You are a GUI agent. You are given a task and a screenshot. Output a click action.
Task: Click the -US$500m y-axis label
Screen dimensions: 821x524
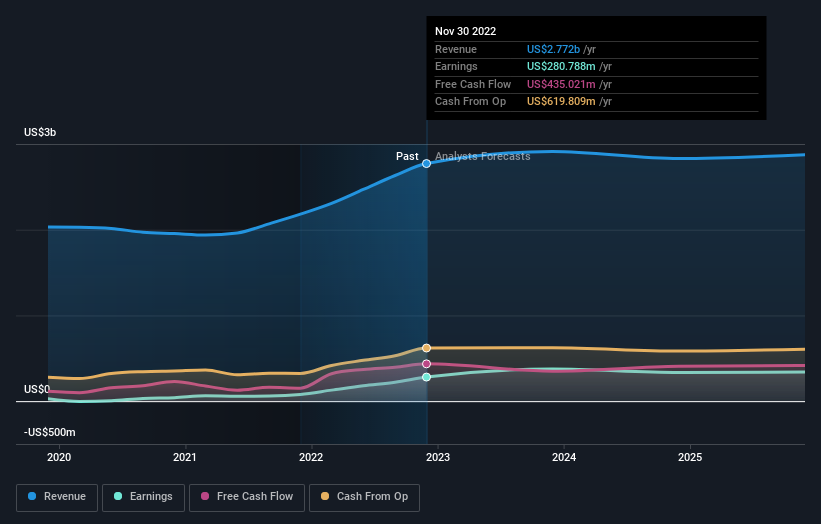coord(50,432)
